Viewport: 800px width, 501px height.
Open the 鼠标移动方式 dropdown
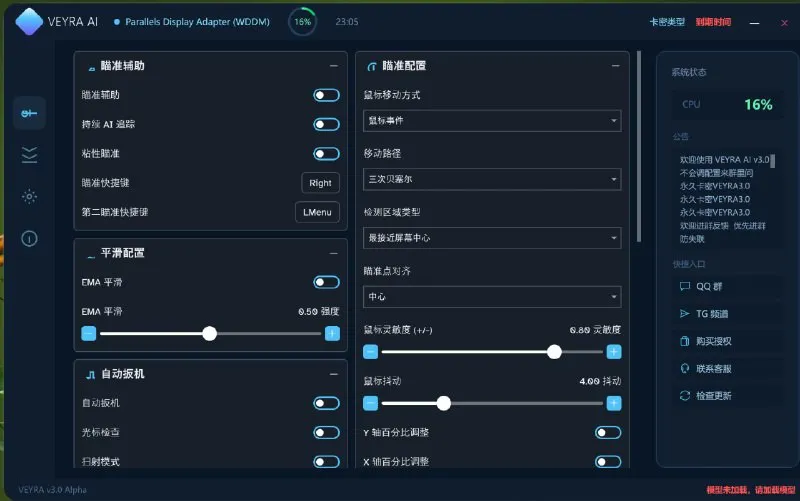(492, 120)
